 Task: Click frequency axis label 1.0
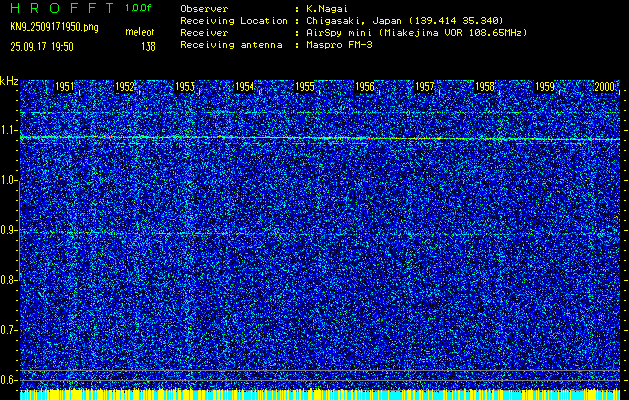coord(8,181)
